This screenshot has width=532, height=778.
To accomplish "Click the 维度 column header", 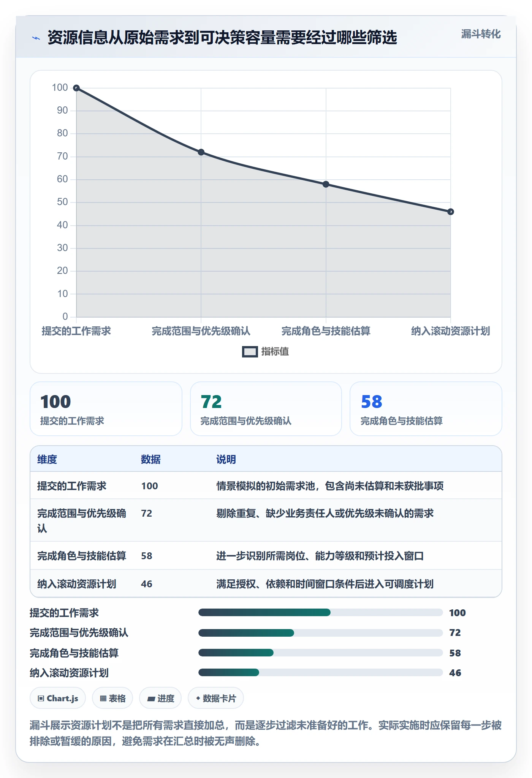I will [47, 459].
